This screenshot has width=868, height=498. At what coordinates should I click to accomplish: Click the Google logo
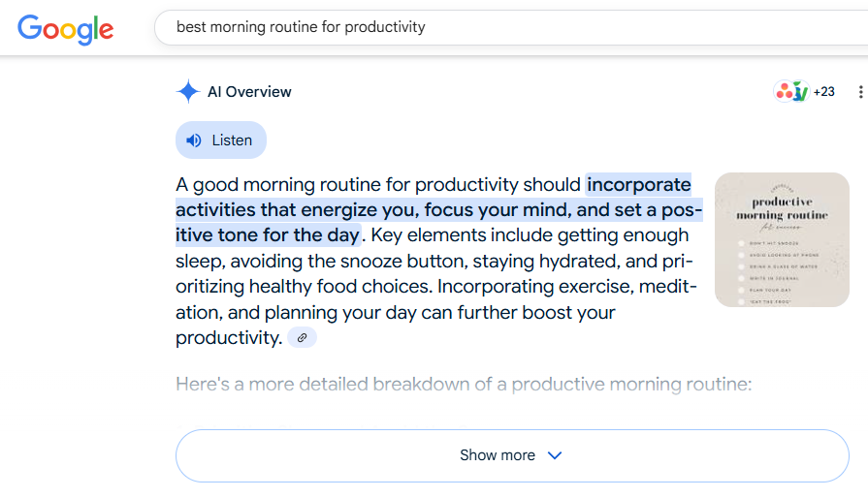[x=65, y=29]
